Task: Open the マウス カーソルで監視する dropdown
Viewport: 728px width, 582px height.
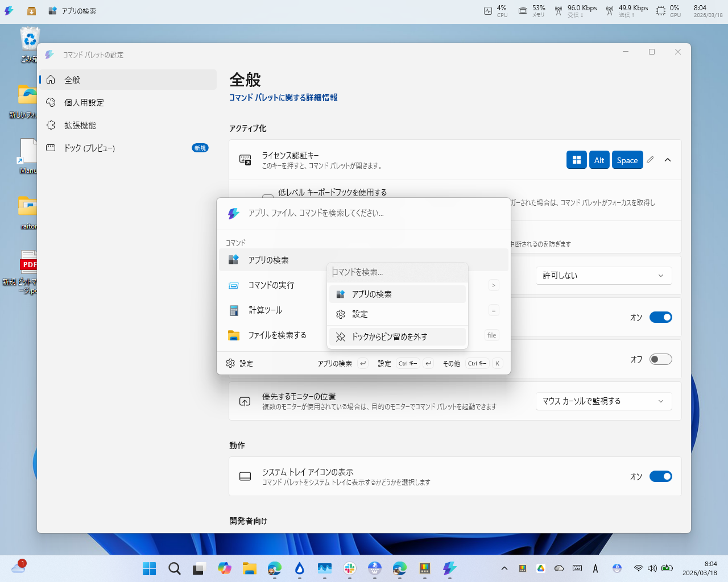Action: click(x=603, y=401)
